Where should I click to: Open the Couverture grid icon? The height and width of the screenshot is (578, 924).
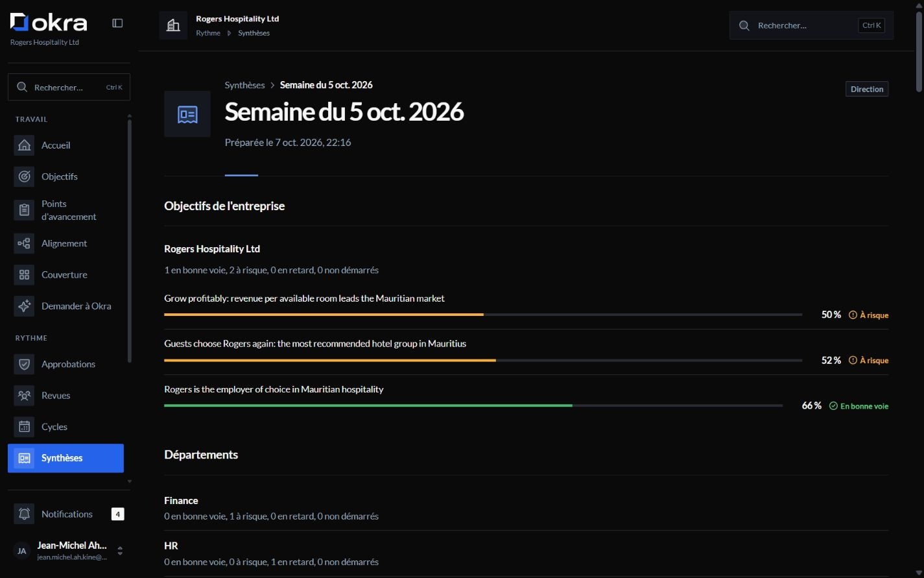click(24, 274)
